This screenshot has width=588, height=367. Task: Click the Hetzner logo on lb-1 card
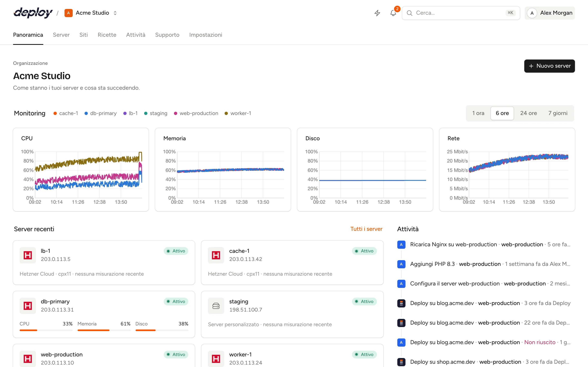(x=28, y=255)
